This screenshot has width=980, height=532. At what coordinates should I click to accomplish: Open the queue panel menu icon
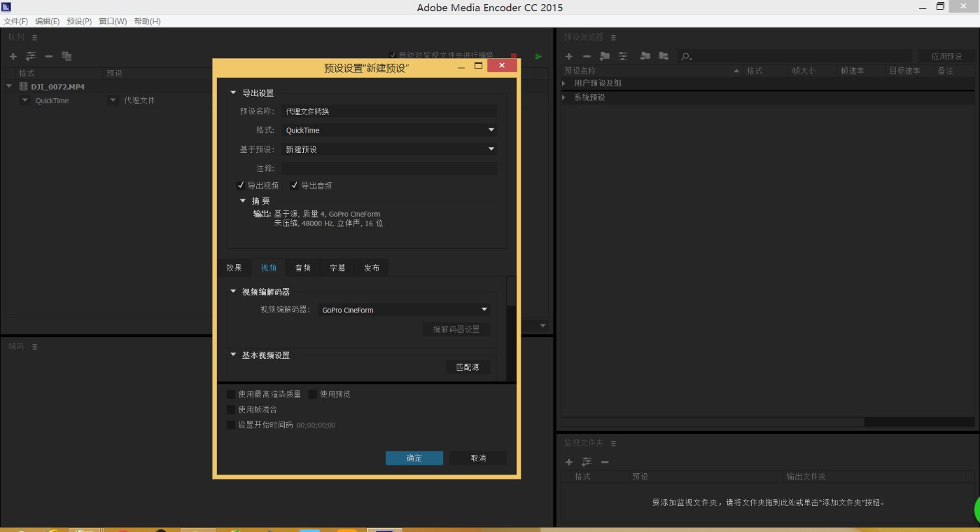35,38
